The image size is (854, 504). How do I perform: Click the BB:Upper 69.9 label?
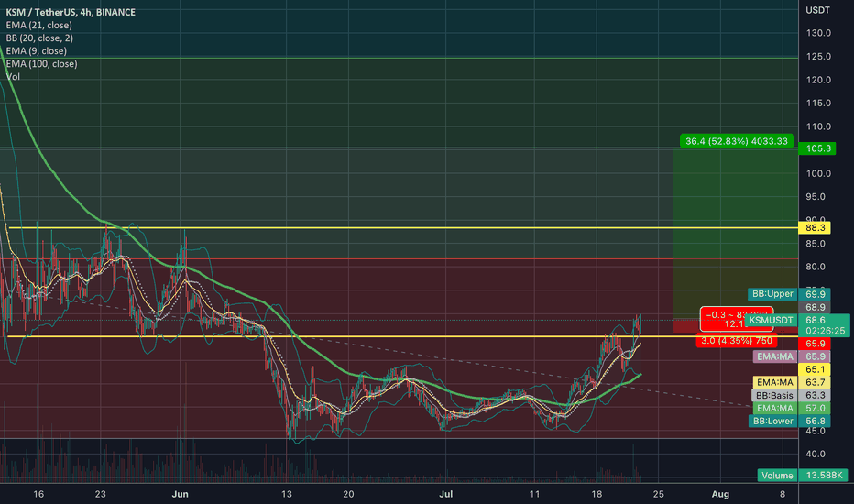point(789,294)
